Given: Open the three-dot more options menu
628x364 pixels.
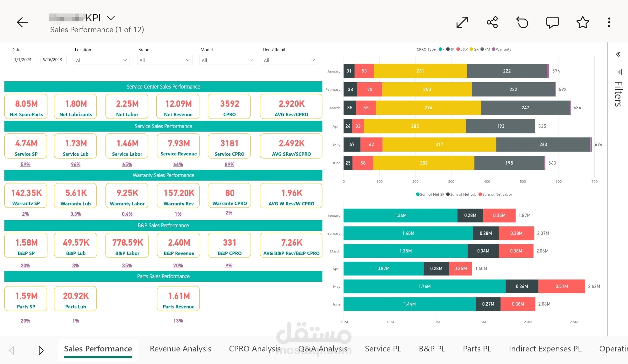Looking at the screenshot, I should pos(609,22).
